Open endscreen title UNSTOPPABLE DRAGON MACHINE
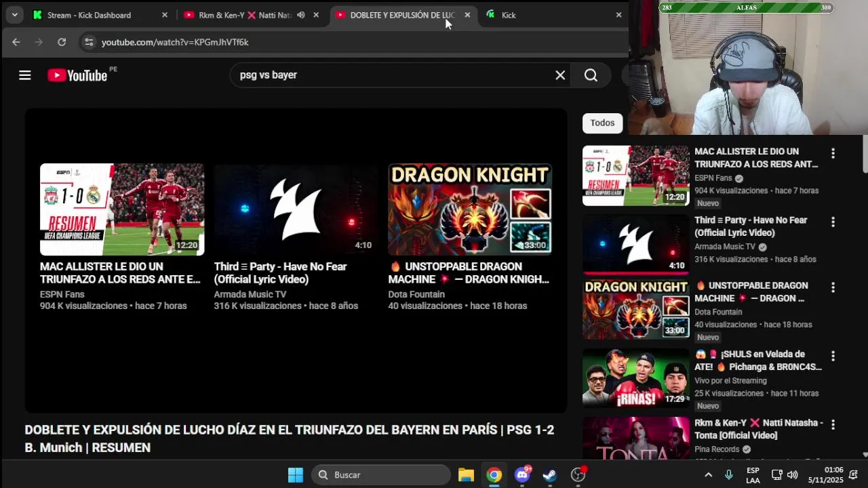Viewport: 868px width, 488px height. [469, 273]
